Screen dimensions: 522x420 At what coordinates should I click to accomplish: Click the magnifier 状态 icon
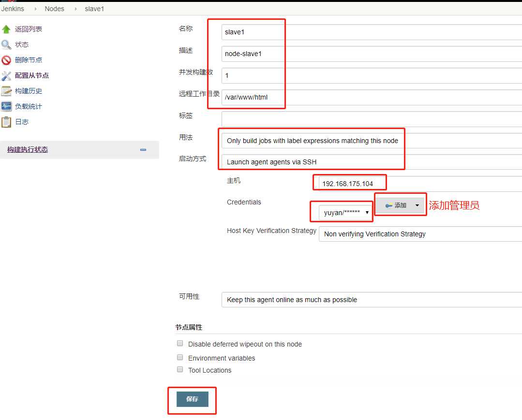point(6,44)
